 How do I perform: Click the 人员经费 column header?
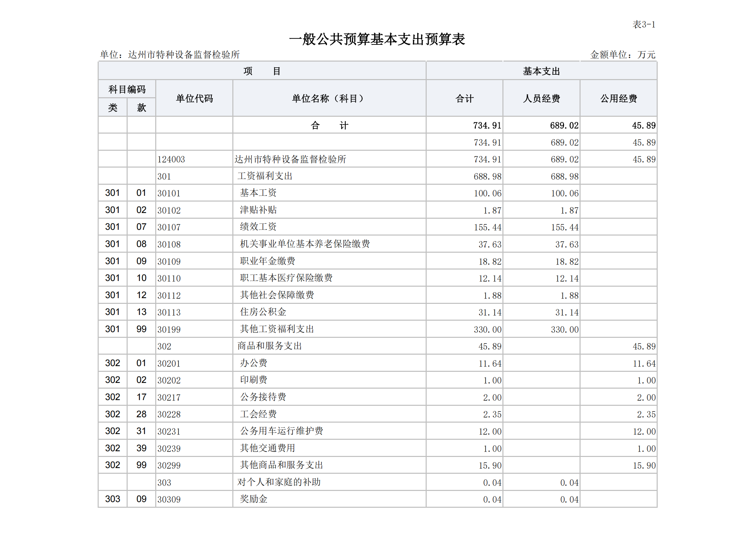point(541,98)
